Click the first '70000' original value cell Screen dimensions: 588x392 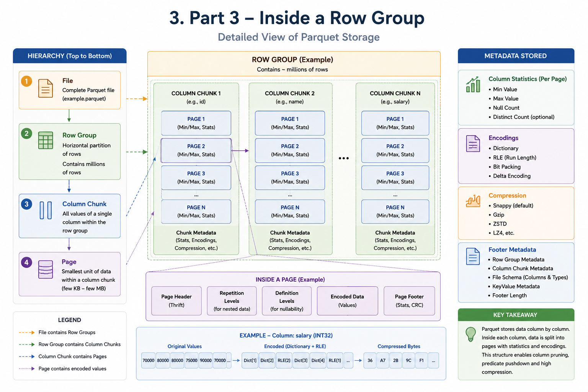(148, 361)
